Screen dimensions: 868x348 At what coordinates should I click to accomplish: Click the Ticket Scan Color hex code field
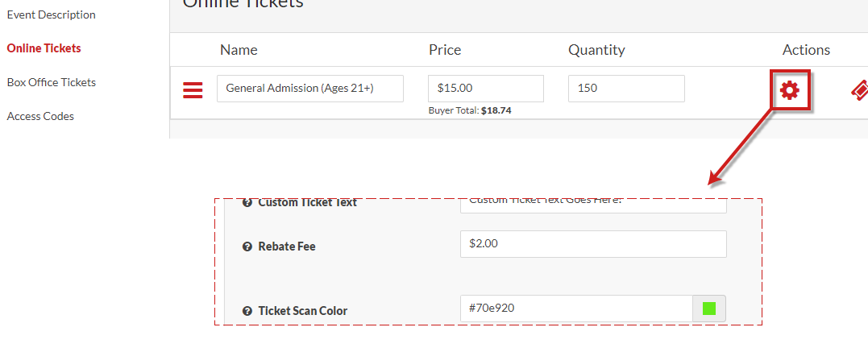point(576,309)
